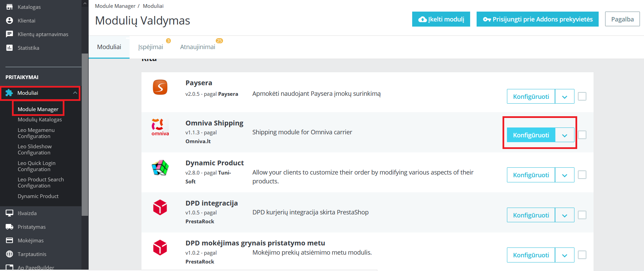Viewport: 644px width, 271px height.
Task: Tick the Paysera module checkbox
Action: coord(582,96)
